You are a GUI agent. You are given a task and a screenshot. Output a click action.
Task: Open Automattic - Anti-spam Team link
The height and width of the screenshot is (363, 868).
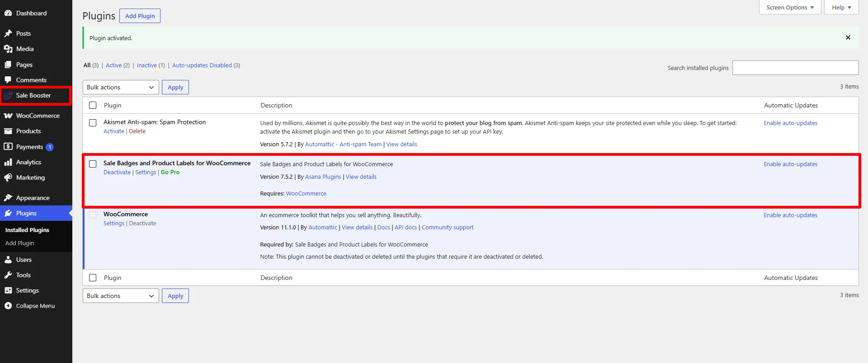[344, 144]
